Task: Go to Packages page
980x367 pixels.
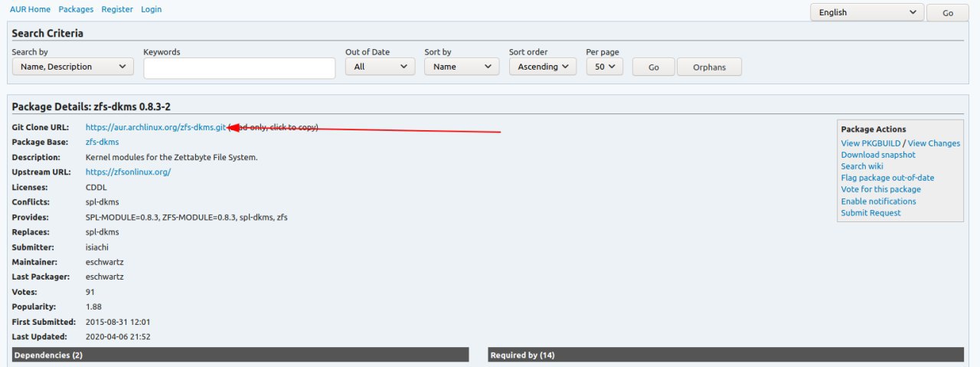Action: tap(76, 9)
